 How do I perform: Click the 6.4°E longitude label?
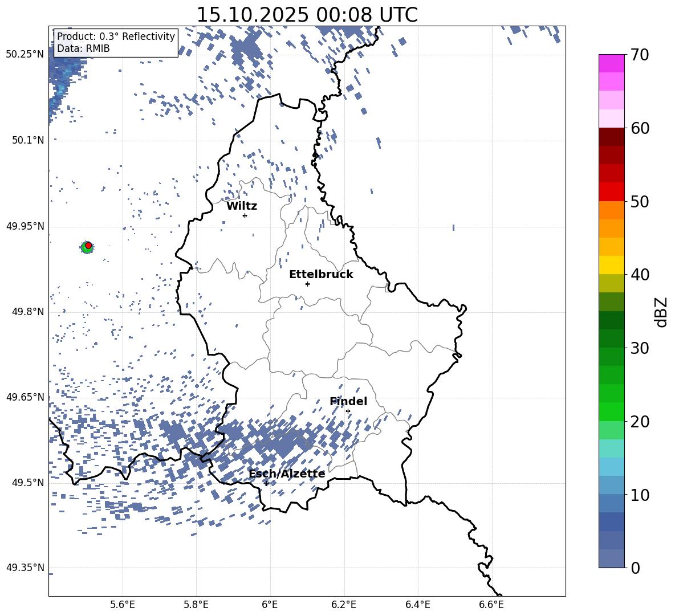[x=417, y=605]
